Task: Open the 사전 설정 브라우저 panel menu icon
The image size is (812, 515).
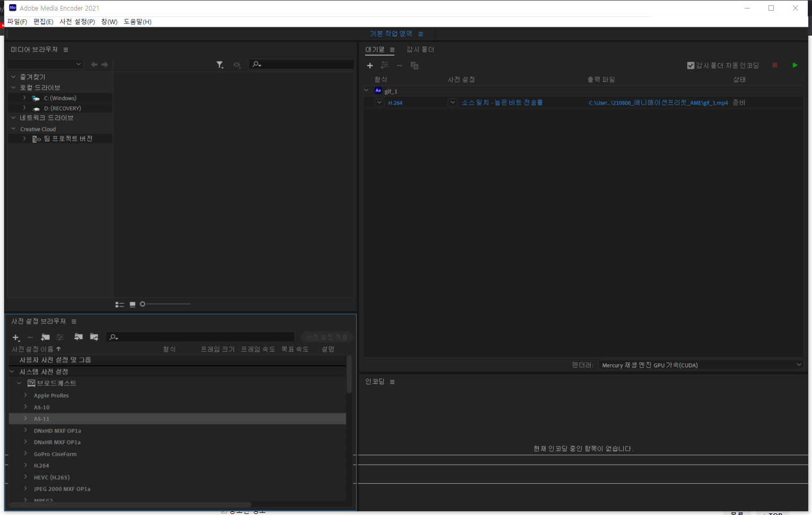Action: tap(74, 321)
